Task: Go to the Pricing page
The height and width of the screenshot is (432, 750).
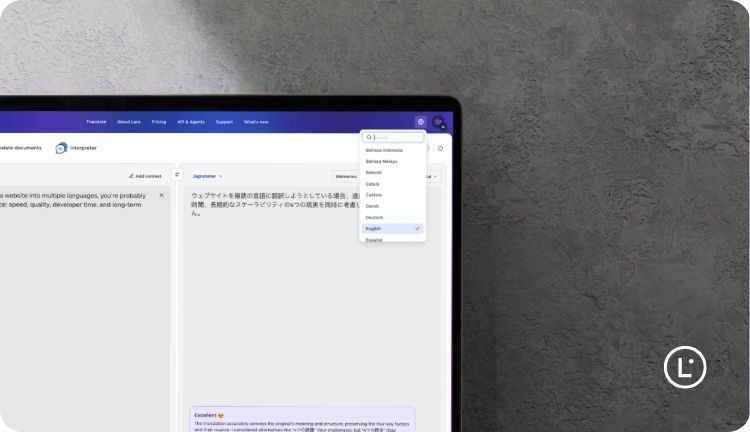Action: click(159, 122)
